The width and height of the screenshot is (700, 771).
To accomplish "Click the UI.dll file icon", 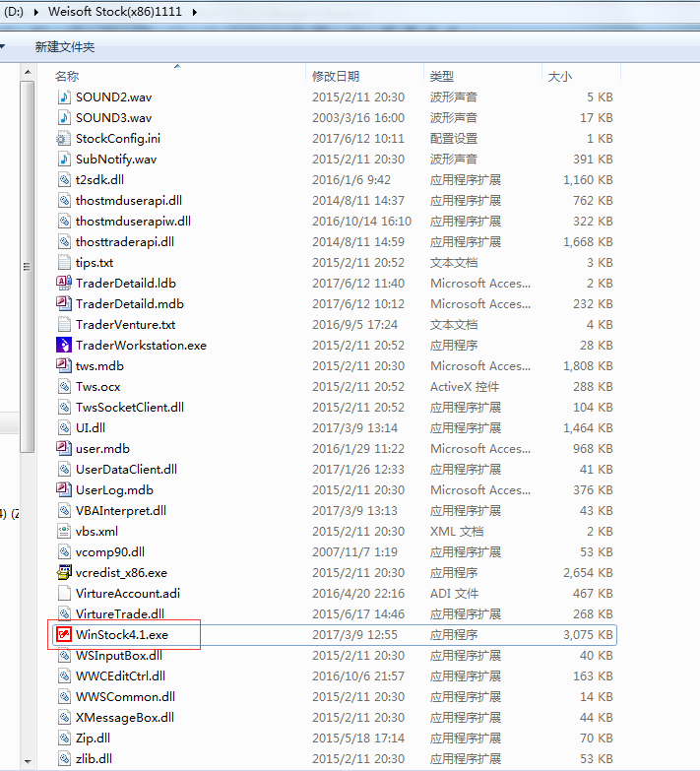I will coord(64,427).
